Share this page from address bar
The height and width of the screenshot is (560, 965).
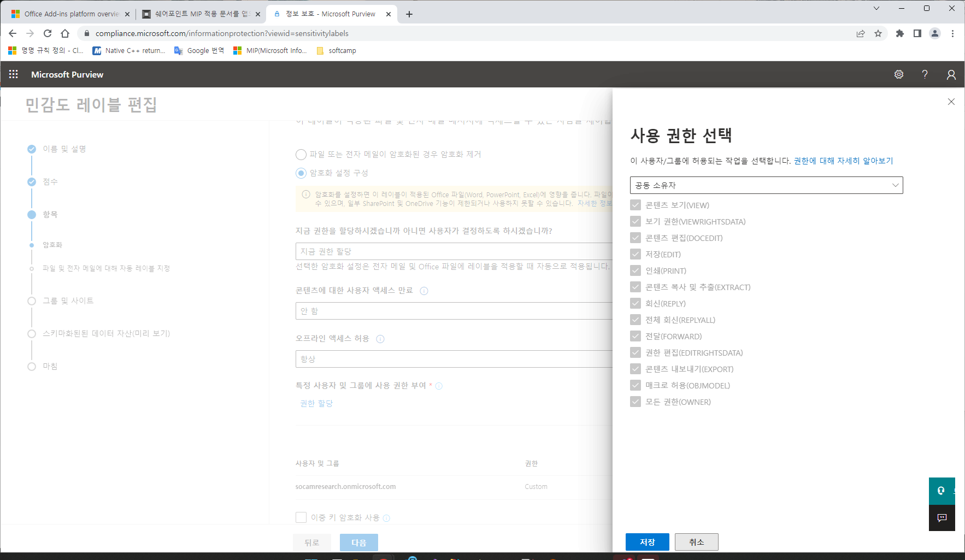[x=861, y=33]
